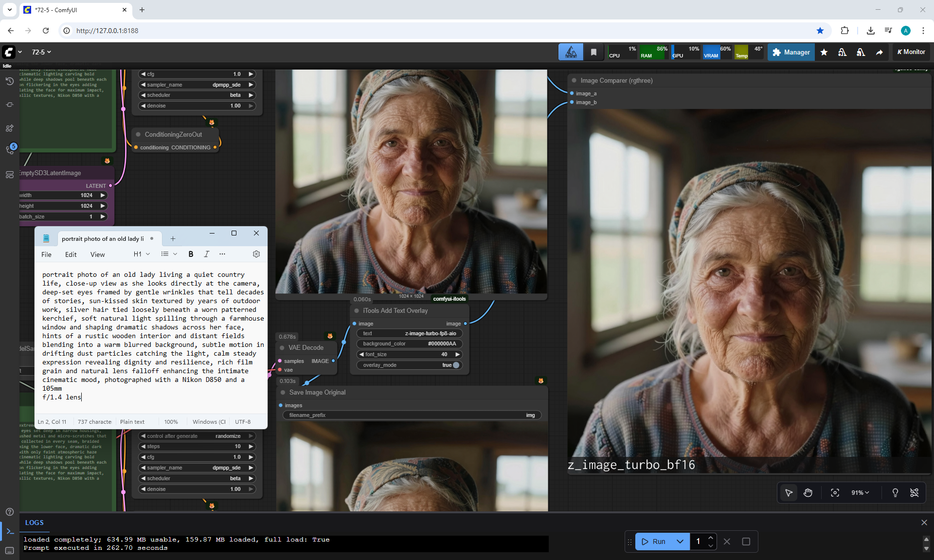
Task: Open the View menu in Notepad
Action: (97, 254)
